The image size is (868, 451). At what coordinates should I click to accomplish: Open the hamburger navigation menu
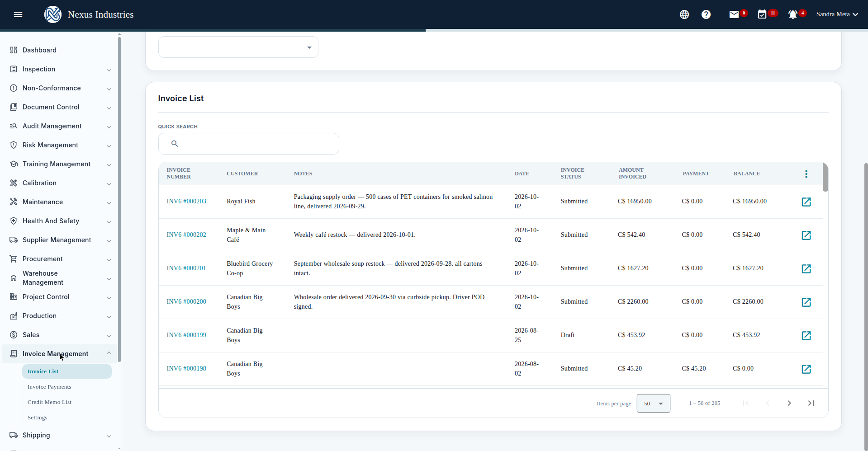(18, 14)
